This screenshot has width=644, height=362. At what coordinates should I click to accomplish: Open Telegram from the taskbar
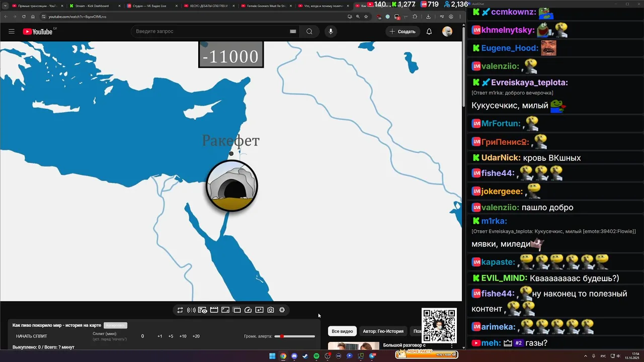click(372, 356)
